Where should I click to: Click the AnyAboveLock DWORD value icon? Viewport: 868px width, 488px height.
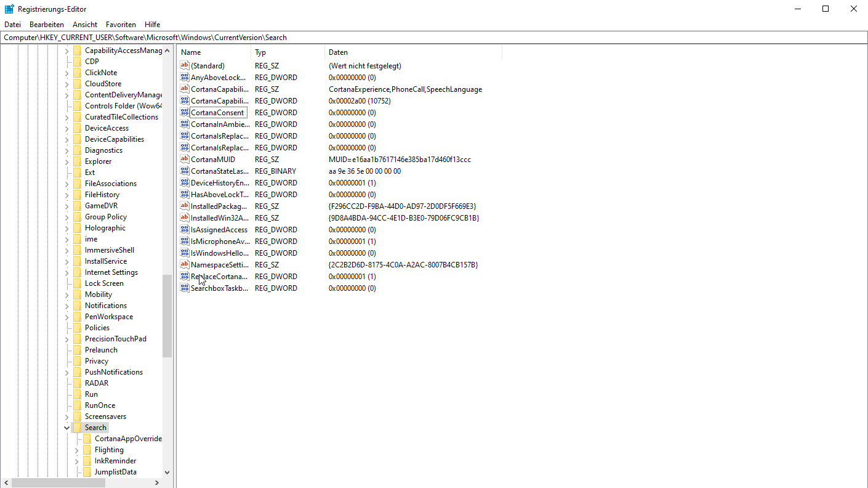click(185, 78)
